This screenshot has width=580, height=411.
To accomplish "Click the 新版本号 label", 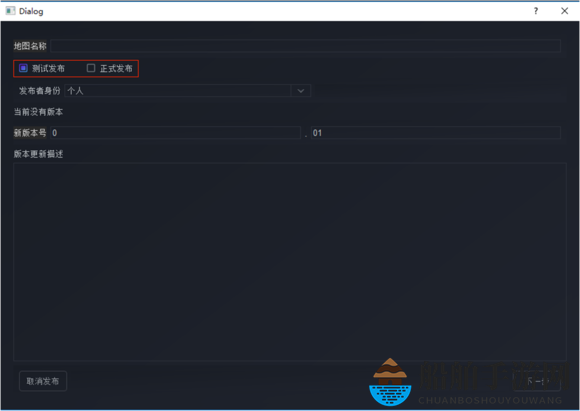I will [x=30, y=133].
